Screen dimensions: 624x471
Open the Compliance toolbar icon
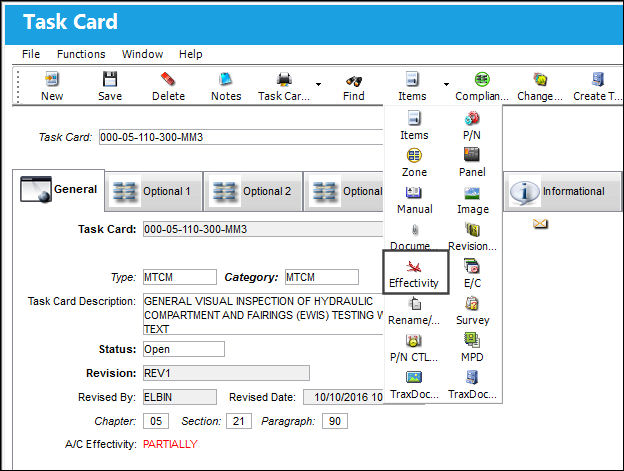click(482, 80)
